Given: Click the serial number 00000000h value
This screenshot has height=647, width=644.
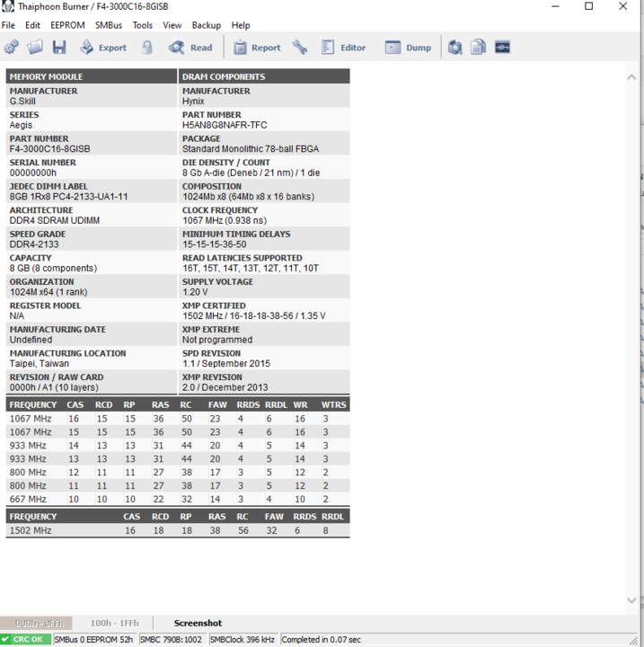Looking at the screenshot, I should [x=33, y=173].
